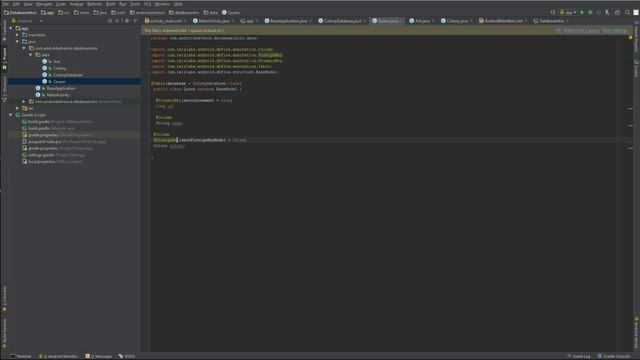Expand the res folder
640x360 pixels.
coord(18,108)
